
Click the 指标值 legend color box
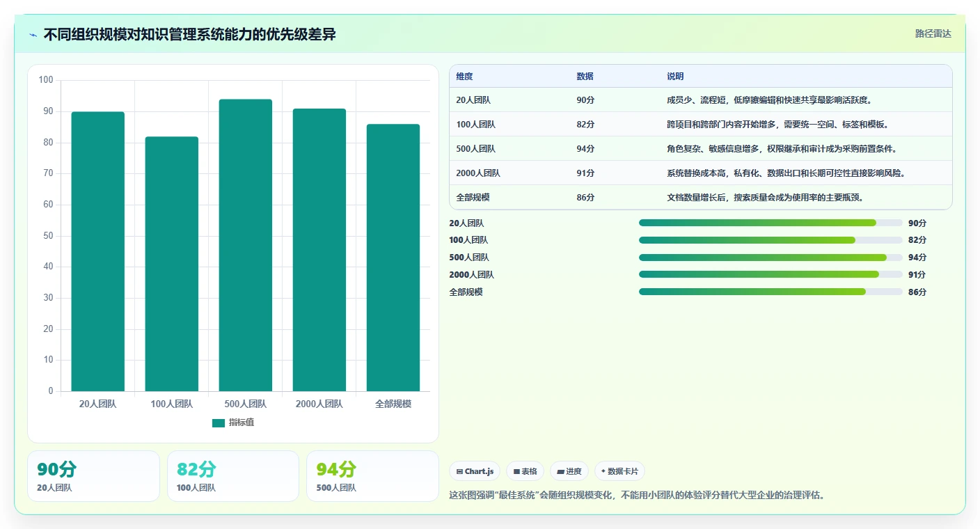tap(219, 423)
